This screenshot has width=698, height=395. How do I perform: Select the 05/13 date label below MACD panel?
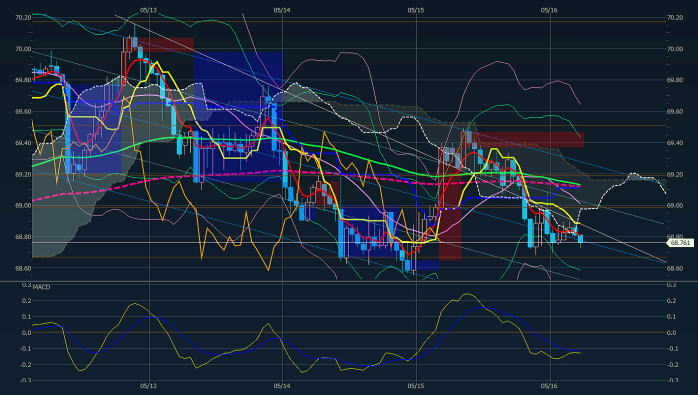pos(148,386)
